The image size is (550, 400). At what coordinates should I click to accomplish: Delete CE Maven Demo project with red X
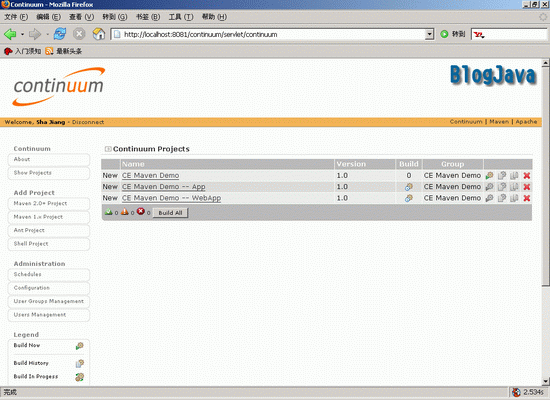[526, 175]
